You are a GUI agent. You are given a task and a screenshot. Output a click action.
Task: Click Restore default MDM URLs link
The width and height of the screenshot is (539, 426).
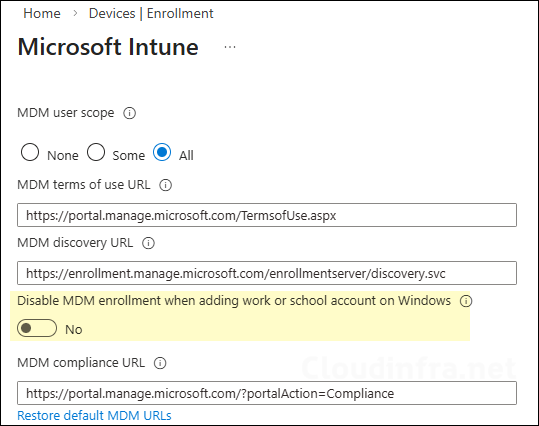(x=94, y=415)
